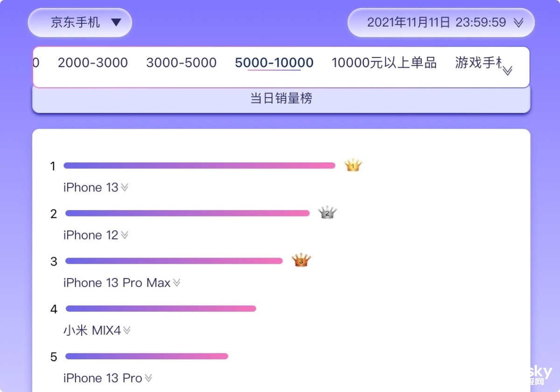Select the 5000-10000 price tab

(274, 63)
